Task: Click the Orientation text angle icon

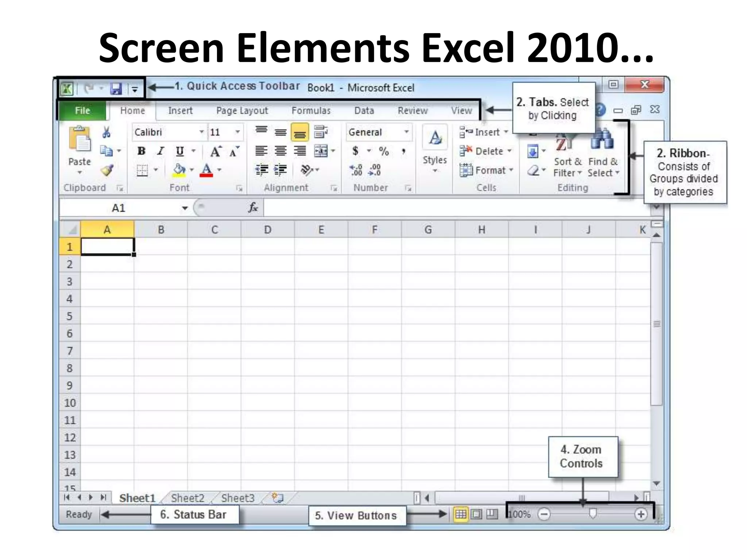Action: pos(307,170)
